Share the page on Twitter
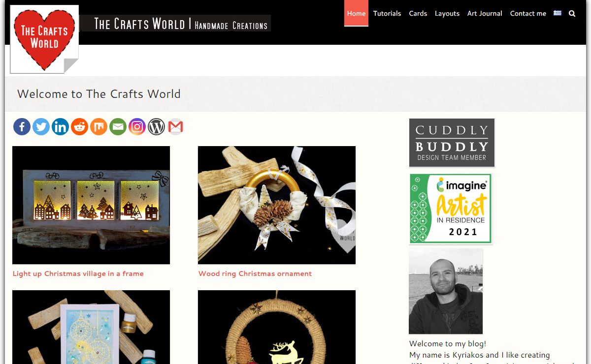The width and height of the screenshot is (591, 364). point(41,127)
